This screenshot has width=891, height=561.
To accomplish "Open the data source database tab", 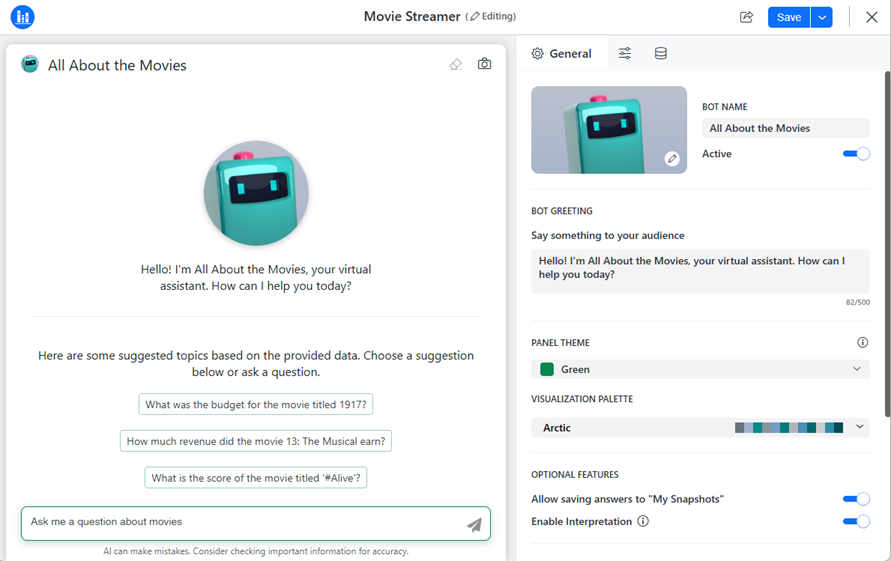I will tap(661, 54).
